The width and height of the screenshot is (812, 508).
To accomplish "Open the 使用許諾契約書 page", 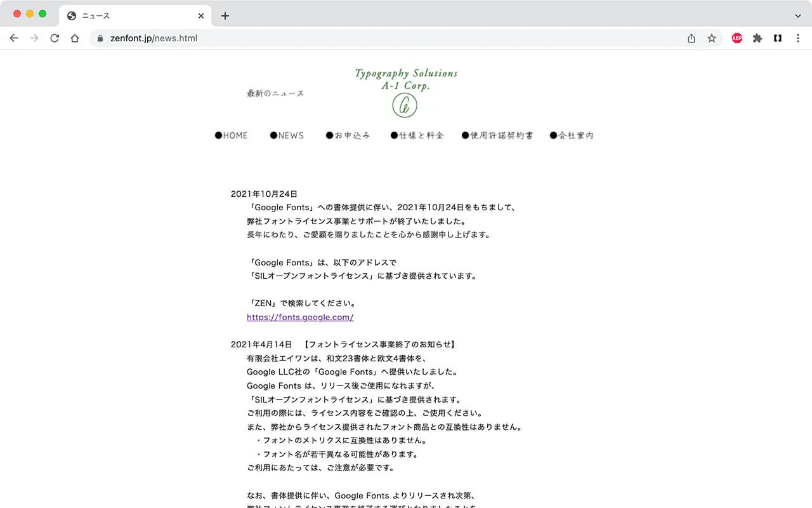I will click(497, 135).
